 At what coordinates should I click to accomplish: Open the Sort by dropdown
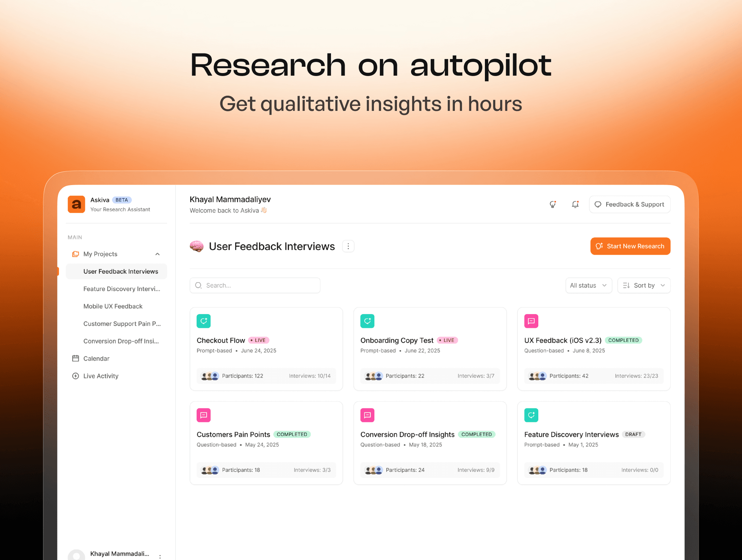click(644, 286)
